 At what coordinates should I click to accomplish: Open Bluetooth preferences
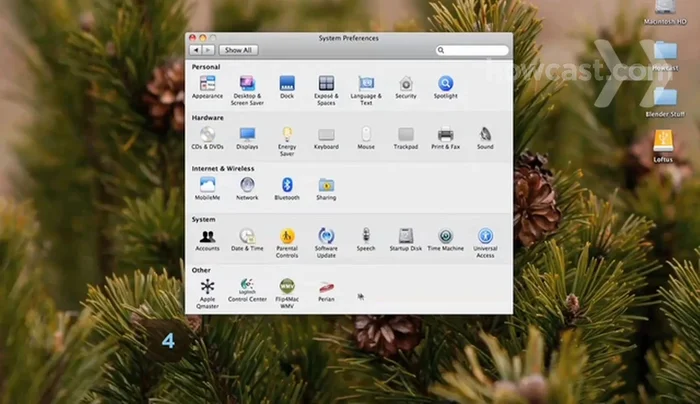(x=287, y=185)
